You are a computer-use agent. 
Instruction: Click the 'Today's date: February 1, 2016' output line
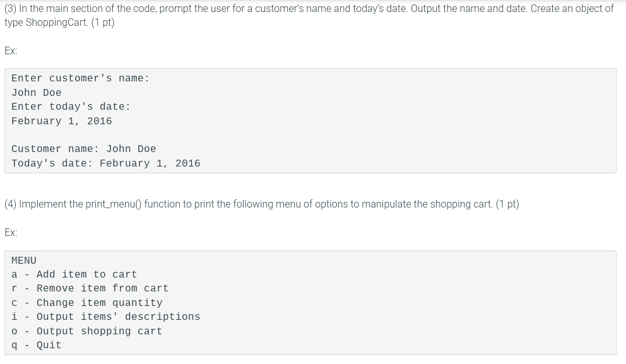click(x=106, y=163)
